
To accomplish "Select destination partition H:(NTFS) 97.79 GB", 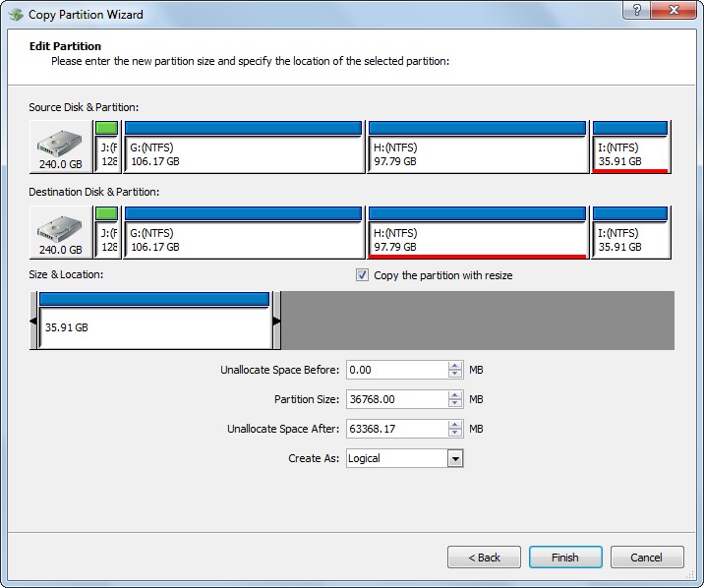I will [x=477, y=232].
